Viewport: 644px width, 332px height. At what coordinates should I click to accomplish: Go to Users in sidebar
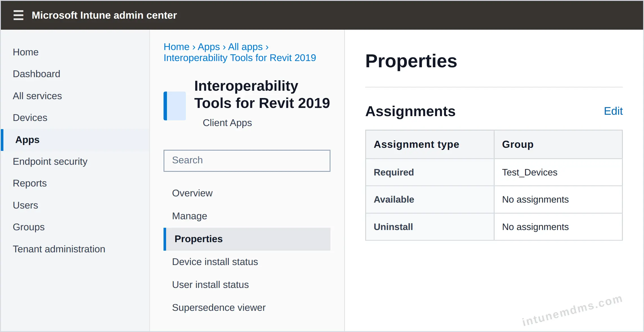(25, 205)
